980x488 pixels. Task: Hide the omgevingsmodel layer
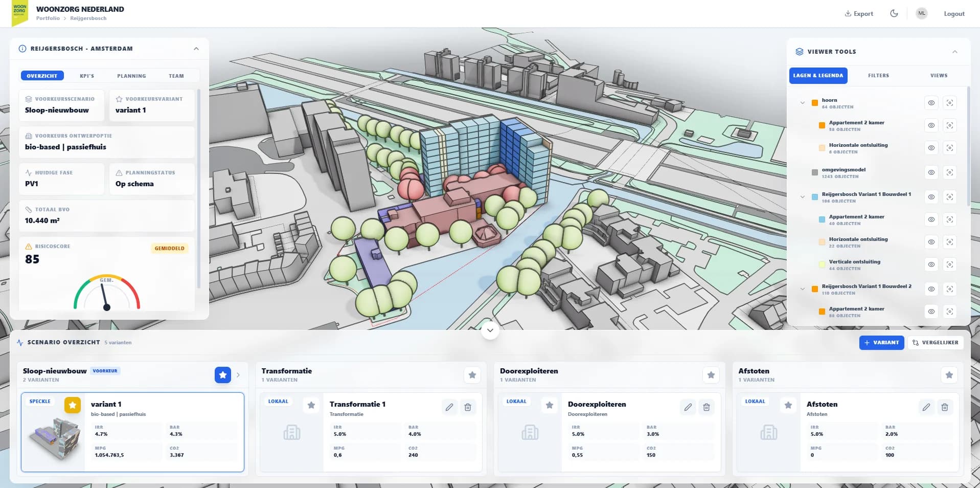pyautogui.click(x=931, y=172)
